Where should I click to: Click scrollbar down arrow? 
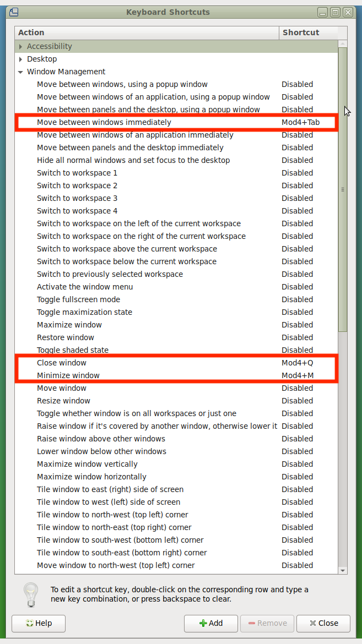pos(343,571)
